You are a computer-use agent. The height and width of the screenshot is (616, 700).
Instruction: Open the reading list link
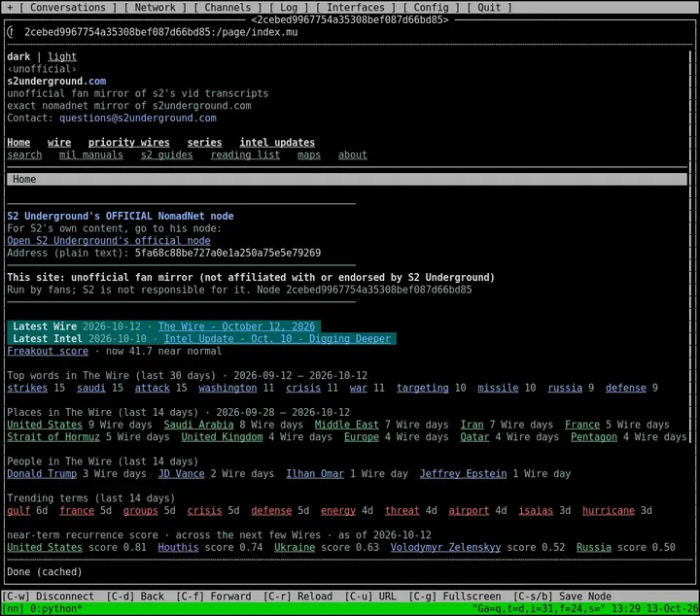[x=246, y=155]
